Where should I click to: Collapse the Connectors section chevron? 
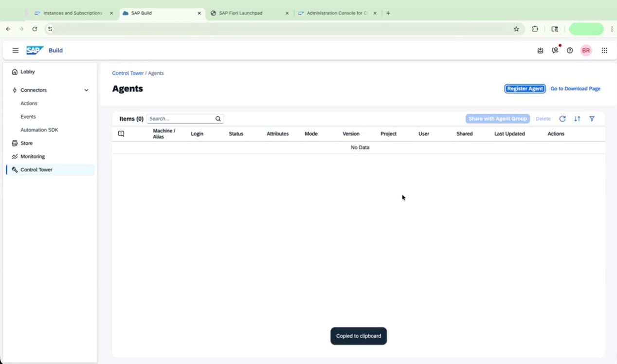86,90
